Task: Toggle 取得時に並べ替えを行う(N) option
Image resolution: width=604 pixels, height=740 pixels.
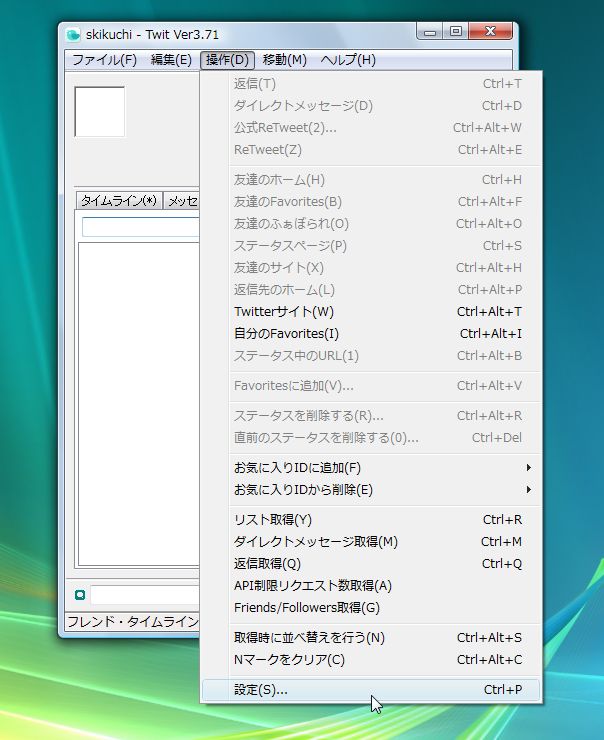Action: (371, 638)
